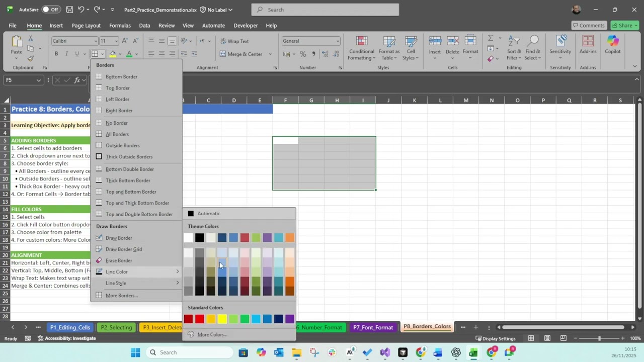Image resolution: width=644 pixels, height=362 pixels.
Task: Expand the Name Box dropdown
Action: [x=38, y=80]
